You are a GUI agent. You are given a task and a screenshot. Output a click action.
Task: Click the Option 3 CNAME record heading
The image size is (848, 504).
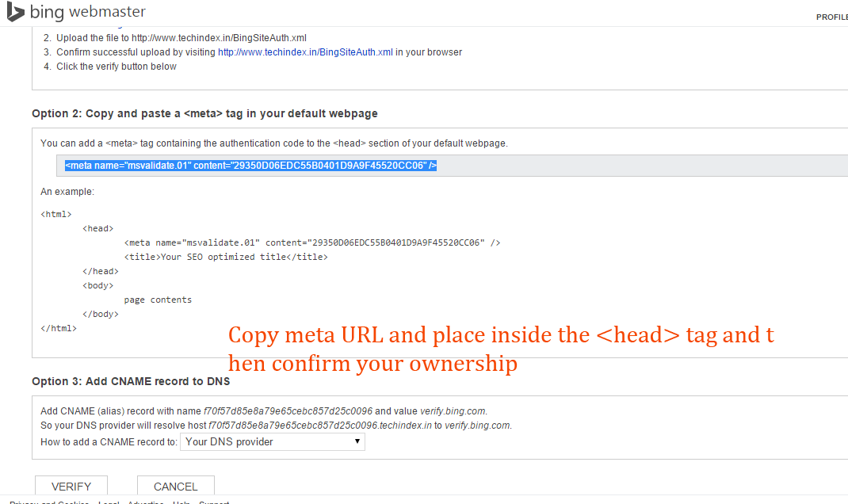pyautogui.click(x=131, y=381)
